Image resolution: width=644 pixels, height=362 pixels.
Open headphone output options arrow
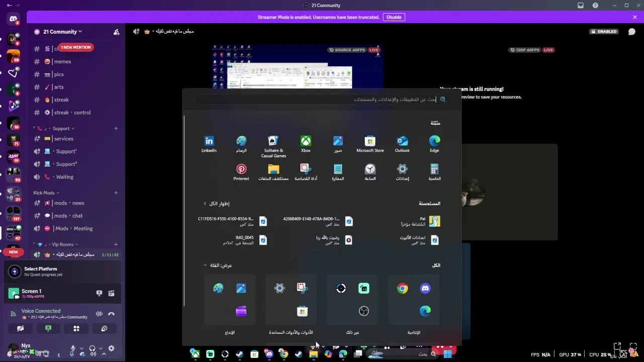[x=101, y=348]
